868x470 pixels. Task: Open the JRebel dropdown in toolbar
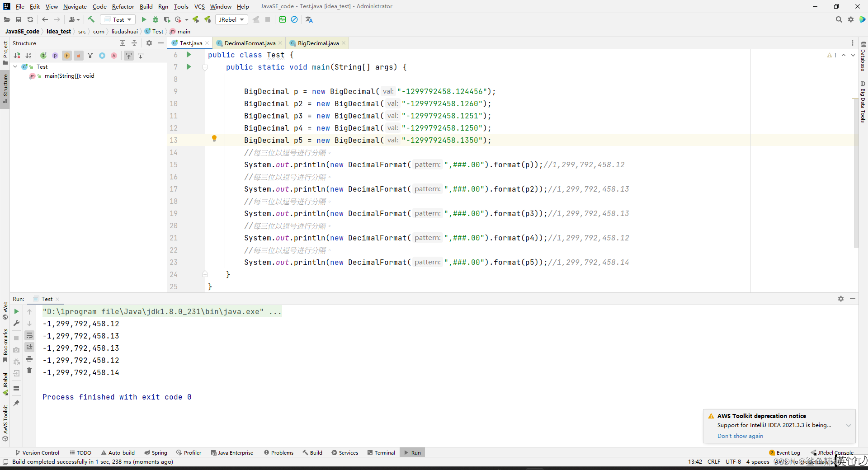coord(231,19)
